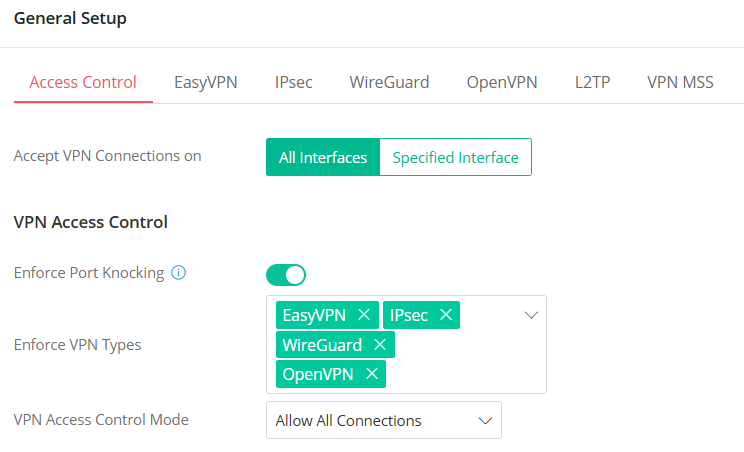Toggle the Enforce Port Knocking switch
Viewport: 744px width, 452px height.
[x=286, y=274]
